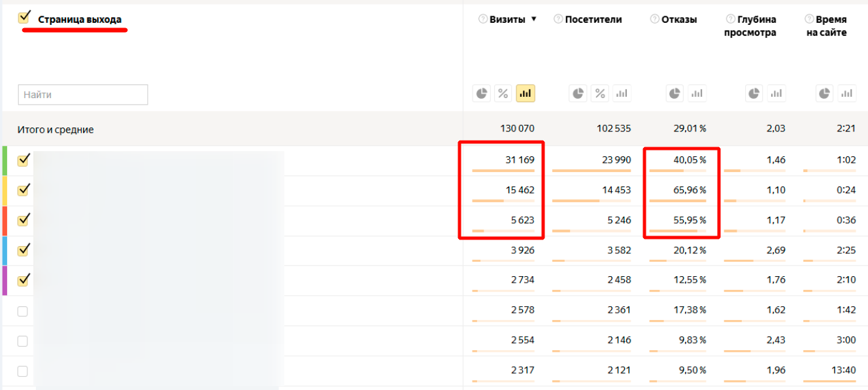Check the row with 2 578 visits

23,311
